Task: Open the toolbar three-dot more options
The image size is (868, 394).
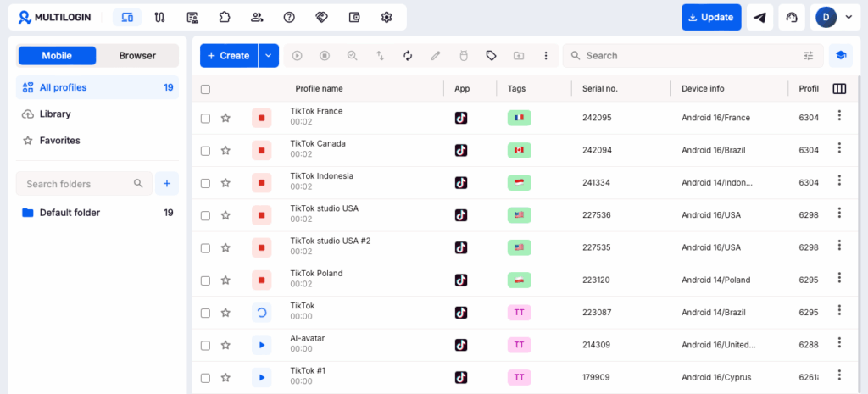Action: point(546,55)
